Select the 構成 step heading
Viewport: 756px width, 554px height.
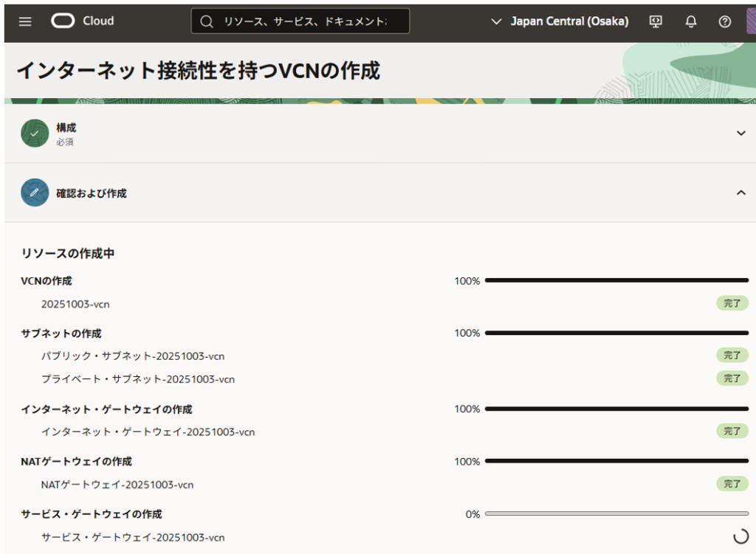66,128
